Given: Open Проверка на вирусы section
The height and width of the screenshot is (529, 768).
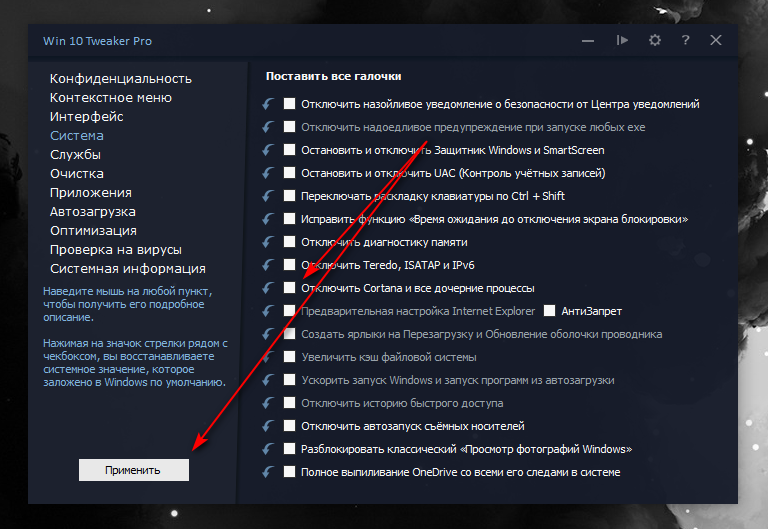Looking at the screenshot, I should 116,250.
